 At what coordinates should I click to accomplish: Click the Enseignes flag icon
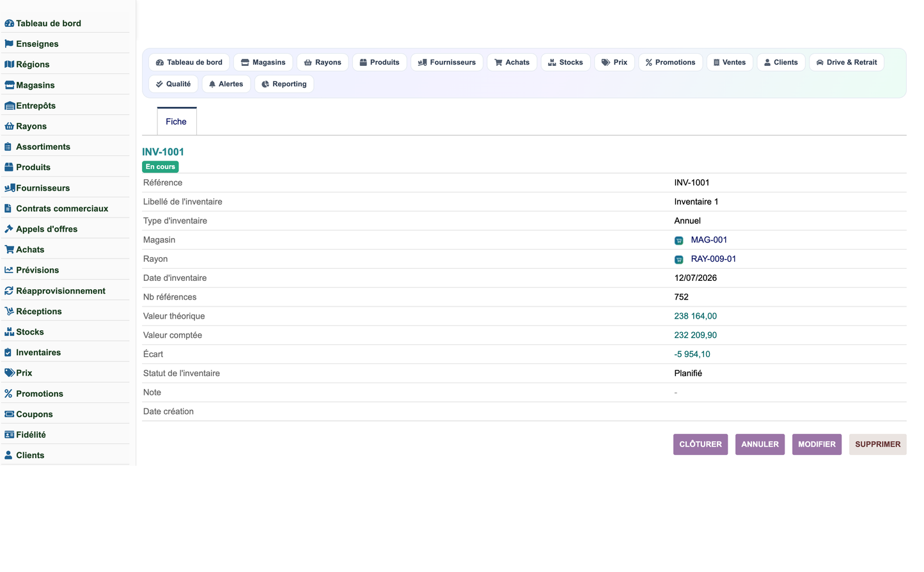coord(9,44)
